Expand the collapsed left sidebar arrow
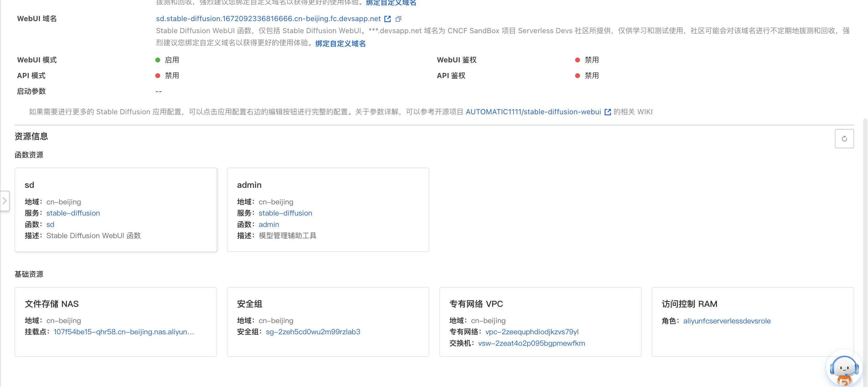Viewport: 868px width, 387px height. [5, 201]
